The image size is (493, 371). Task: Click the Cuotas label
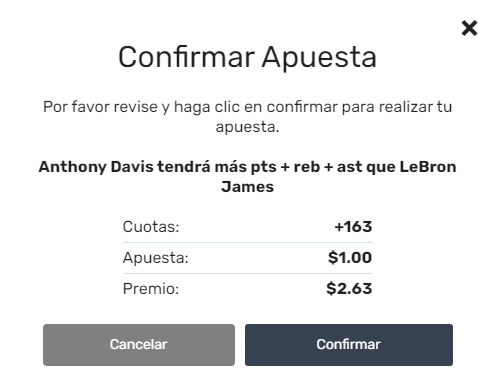click(151, 227)
